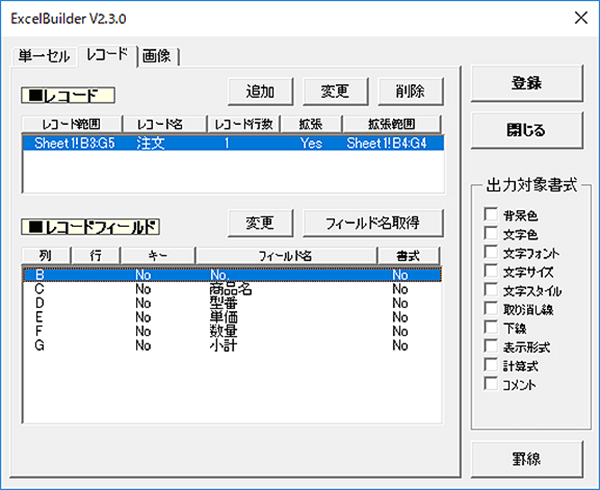Click the 削除 button
The image size is (600, 490).
click(x=410, y=91)
